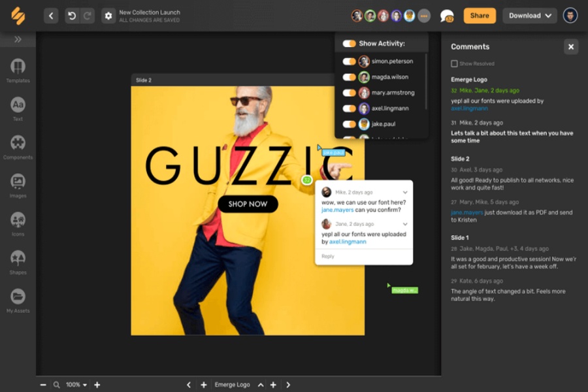Open the zoom level 100% dropdown
The width and height of the screenshot is (588, 392).
[76, 385]
